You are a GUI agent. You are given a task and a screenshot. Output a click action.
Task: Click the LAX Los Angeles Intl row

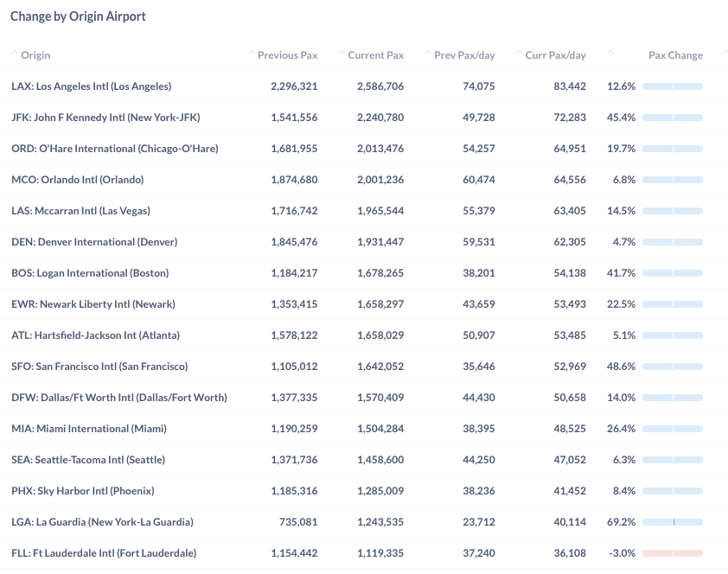click(364, 86)
